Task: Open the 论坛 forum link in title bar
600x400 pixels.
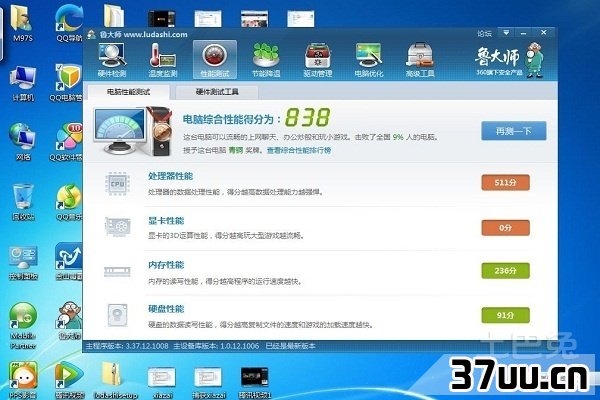Action: click(x=484, y=34)
